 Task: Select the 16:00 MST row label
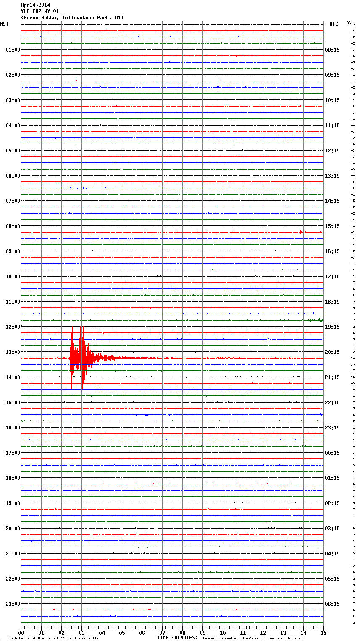13,428
